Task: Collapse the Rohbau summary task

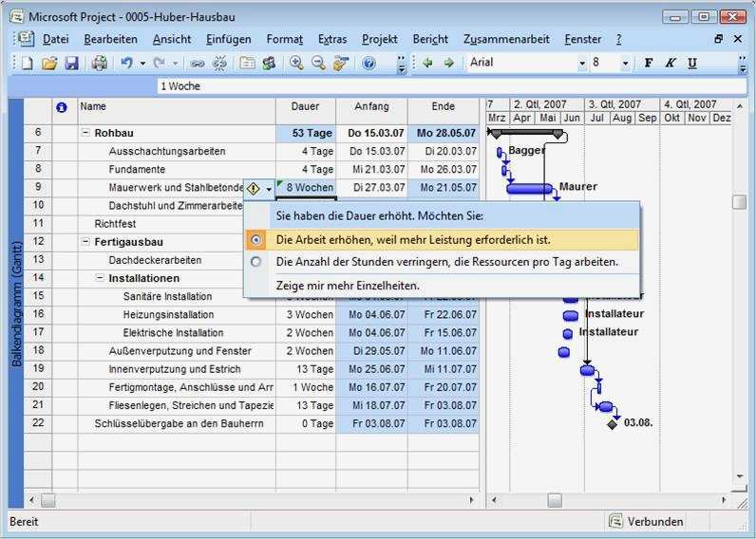Action: click(85, 133)
